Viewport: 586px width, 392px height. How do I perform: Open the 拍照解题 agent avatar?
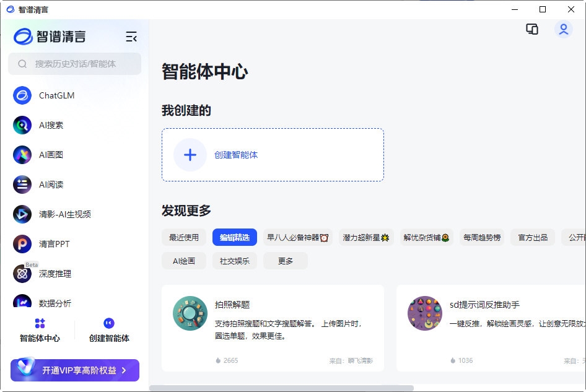190,313
